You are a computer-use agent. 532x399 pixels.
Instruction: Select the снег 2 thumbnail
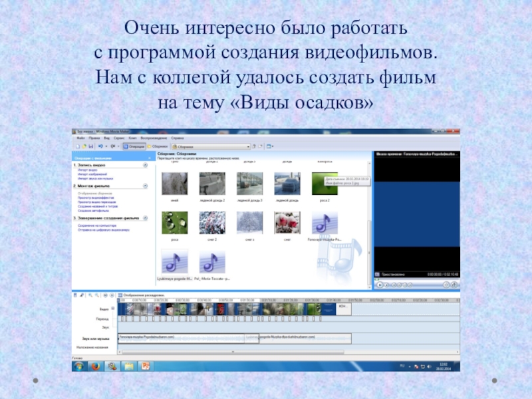[x=212, y=223]
